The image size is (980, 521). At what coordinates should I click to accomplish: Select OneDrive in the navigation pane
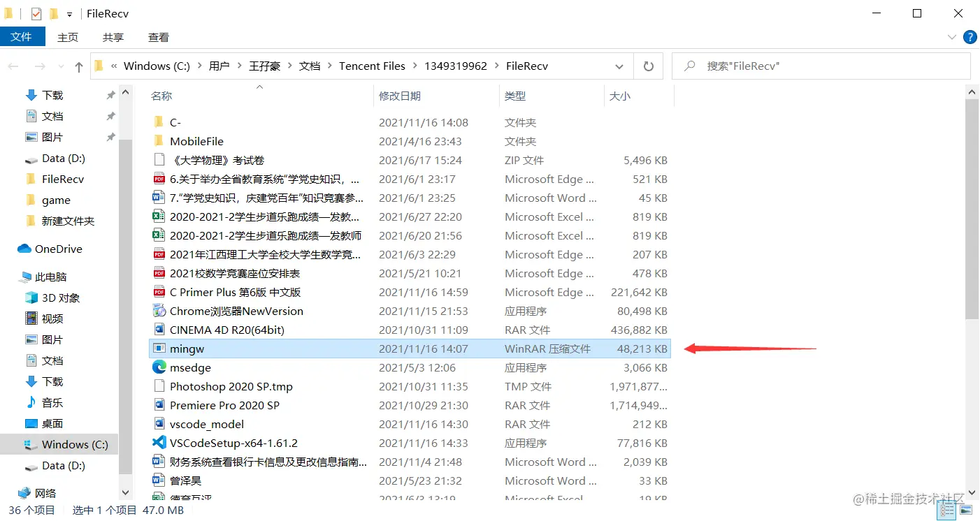(59, 249)
